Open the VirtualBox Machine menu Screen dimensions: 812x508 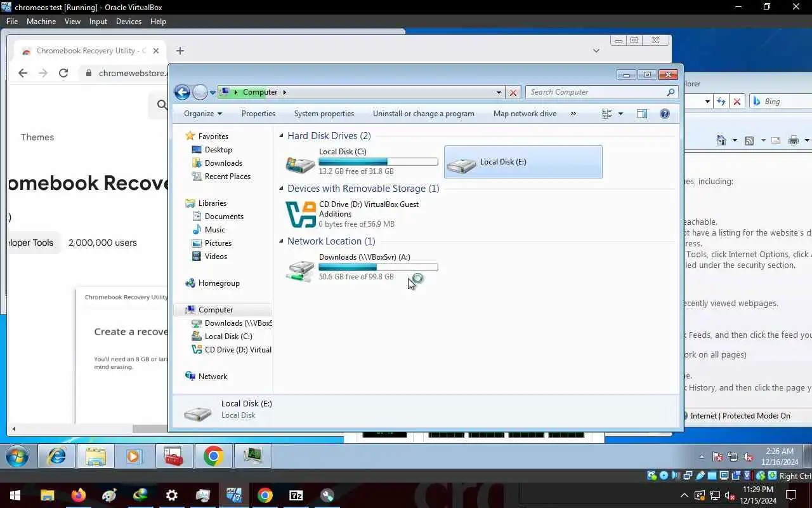pyautogui.click(x=41, y=22)
